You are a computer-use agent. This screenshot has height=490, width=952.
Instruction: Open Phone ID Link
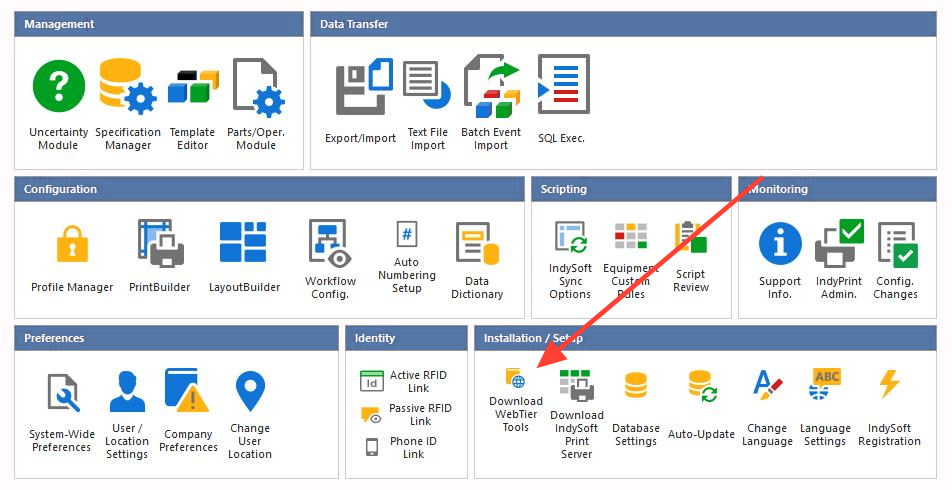point(401,447)
